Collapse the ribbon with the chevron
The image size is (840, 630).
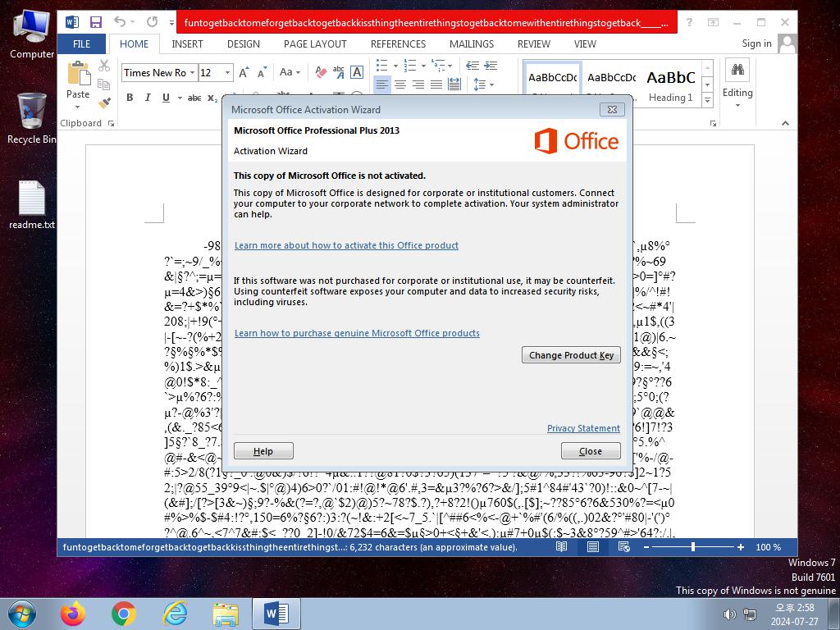pyautogui.click(x=785, y=123)
